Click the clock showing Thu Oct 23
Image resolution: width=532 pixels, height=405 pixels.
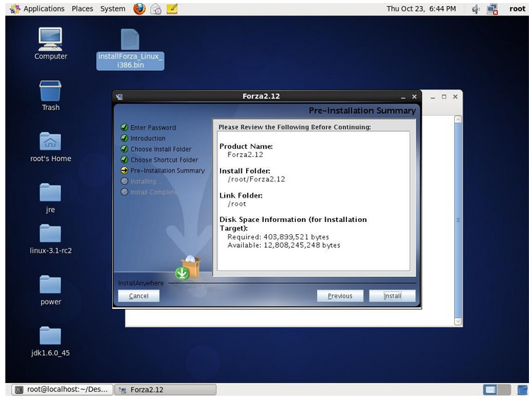pos(421,9)
